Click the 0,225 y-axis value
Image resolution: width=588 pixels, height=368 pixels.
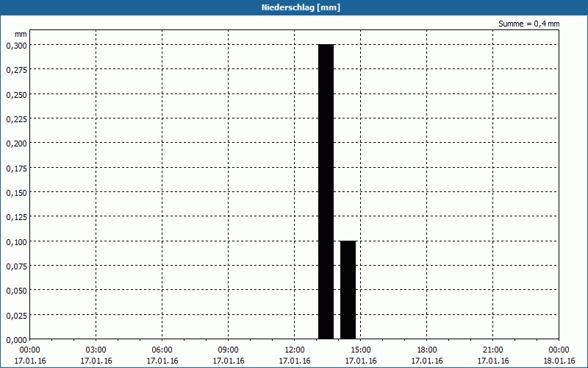(x=16, y=119)
